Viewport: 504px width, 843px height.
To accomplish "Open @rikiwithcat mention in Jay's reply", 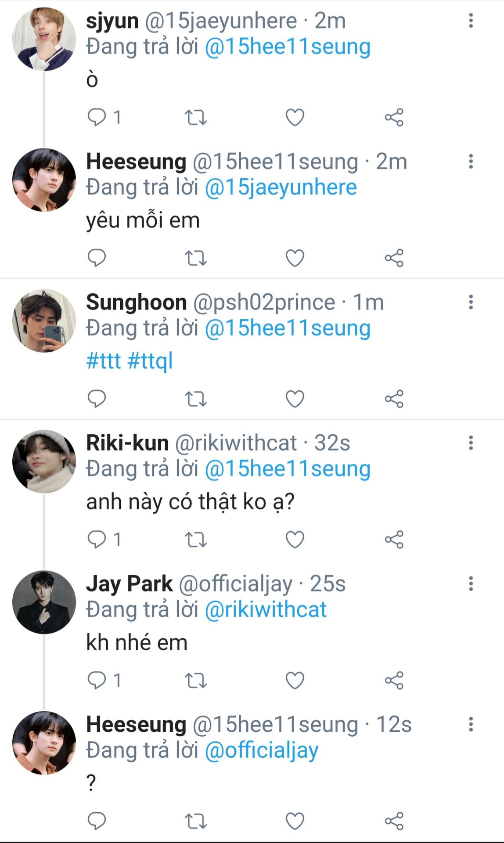I will click(x=266, y=610).
